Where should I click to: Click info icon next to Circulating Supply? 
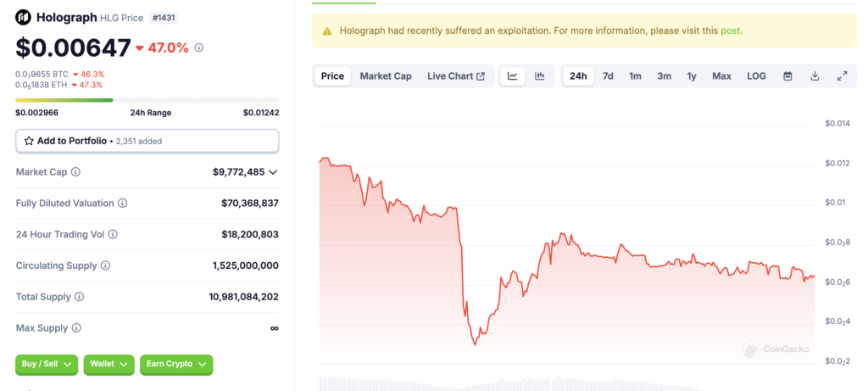coord(105,265)
